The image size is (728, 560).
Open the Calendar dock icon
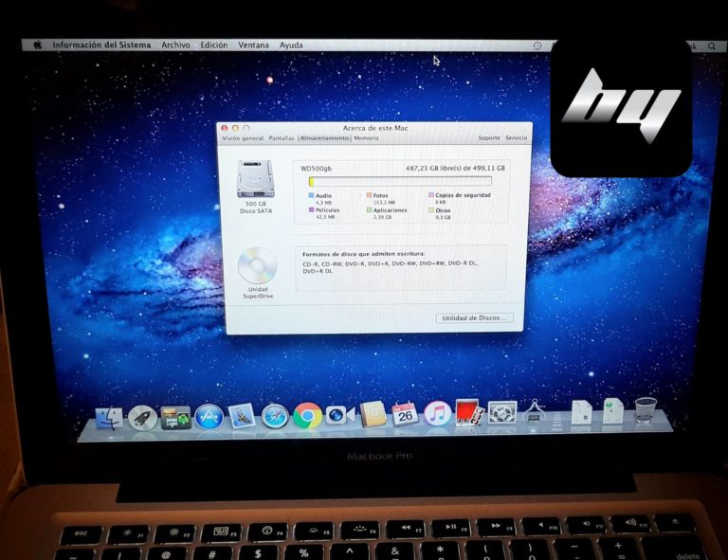pyautogui.click(x=405, y=414)
